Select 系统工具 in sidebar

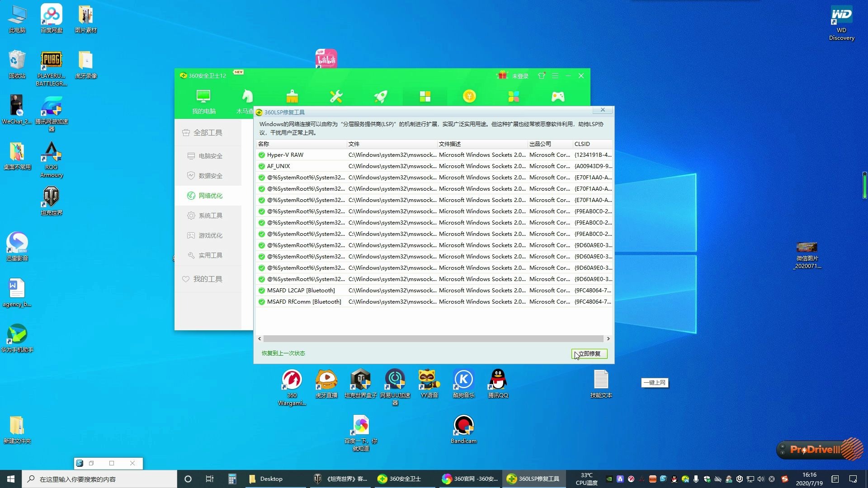pos(210,216)
